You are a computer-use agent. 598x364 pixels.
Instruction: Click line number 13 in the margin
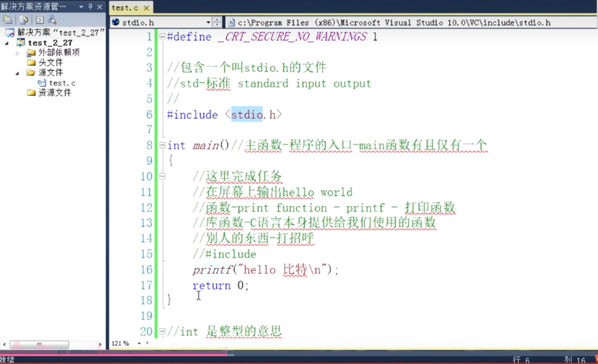pos(146,223)
